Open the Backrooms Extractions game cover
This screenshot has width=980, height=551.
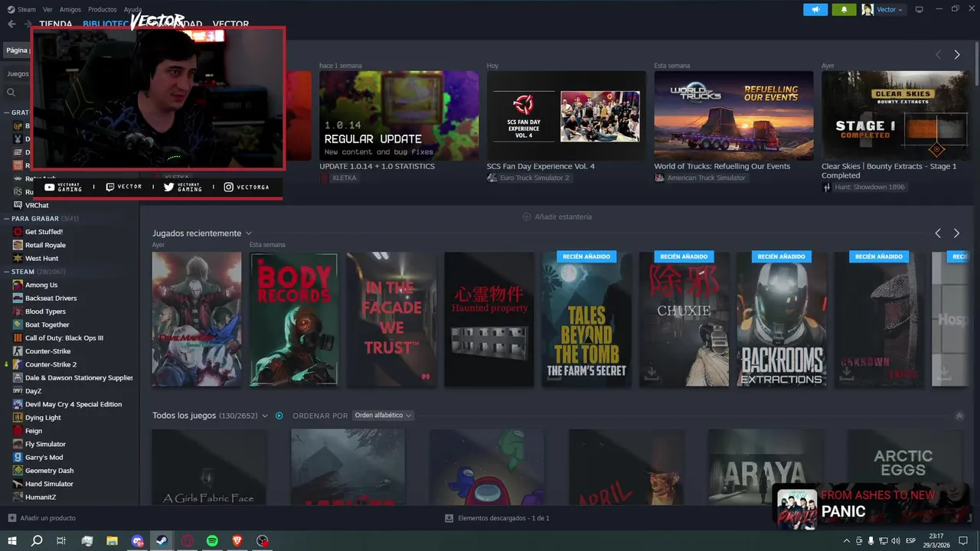[x=782, y=319]
